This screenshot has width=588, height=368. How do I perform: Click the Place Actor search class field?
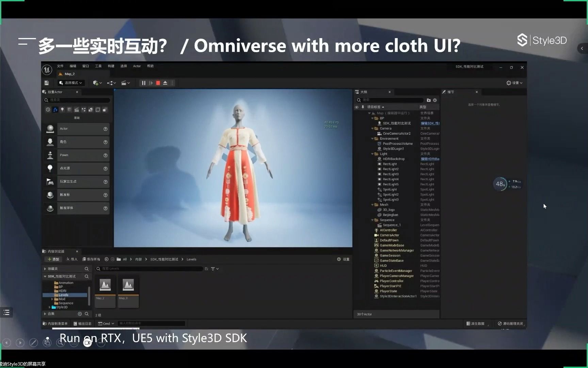[77, 100]
